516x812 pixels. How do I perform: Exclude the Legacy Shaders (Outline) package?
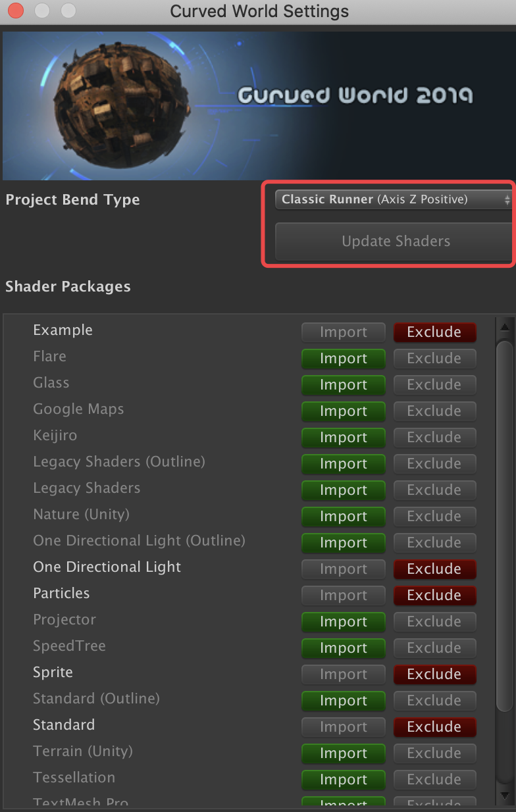(x=434, y=463)
